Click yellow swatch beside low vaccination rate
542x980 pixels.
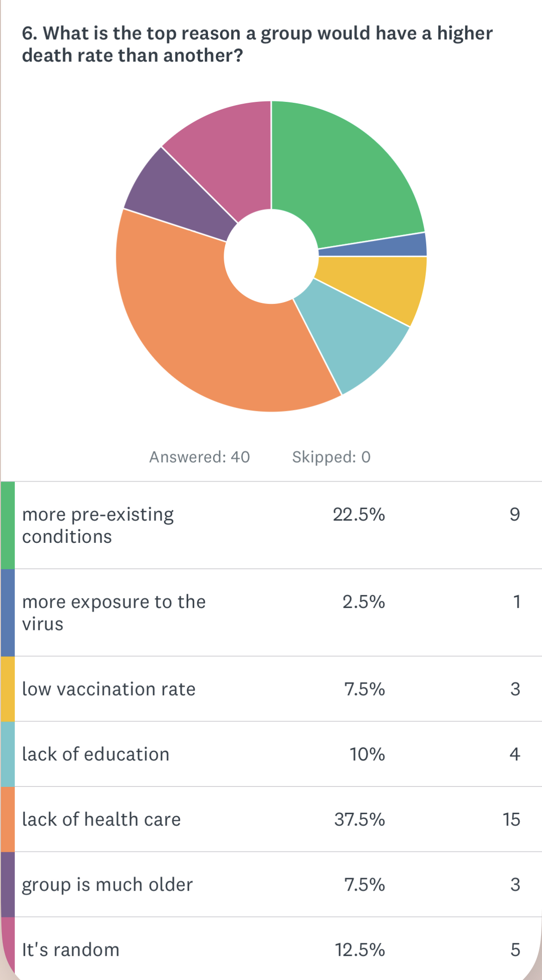coord(7,689)
